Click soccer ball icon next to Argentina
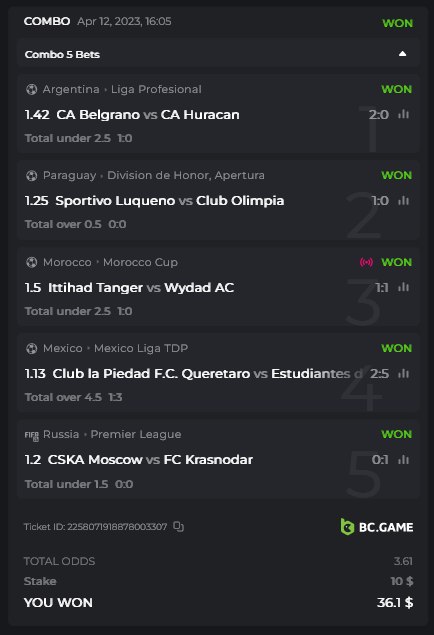The image size is (434, 635). tap(32, 89)
